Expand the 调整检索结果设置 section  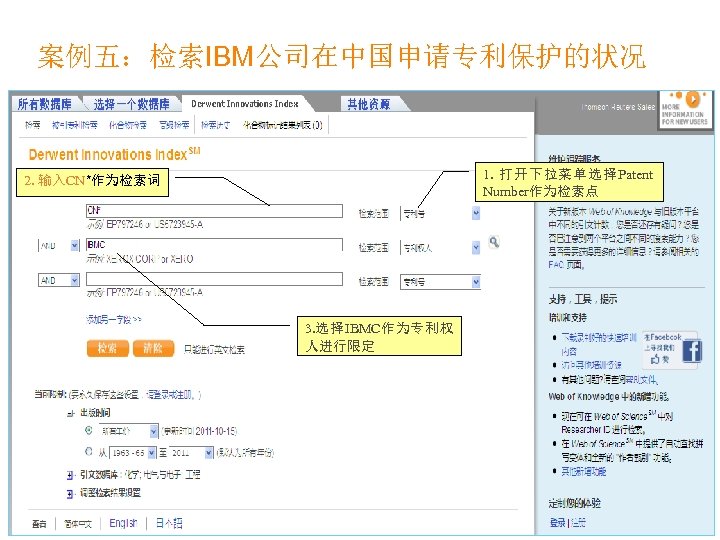point(70,494)
